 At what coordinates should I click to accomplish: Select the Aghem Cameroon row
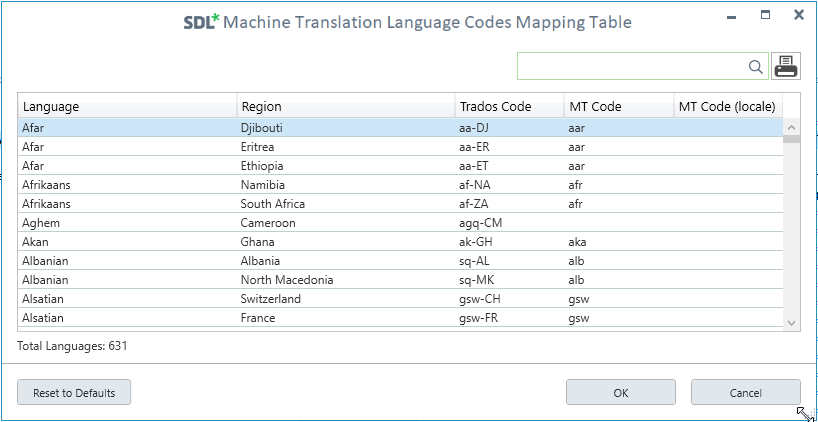400,223
